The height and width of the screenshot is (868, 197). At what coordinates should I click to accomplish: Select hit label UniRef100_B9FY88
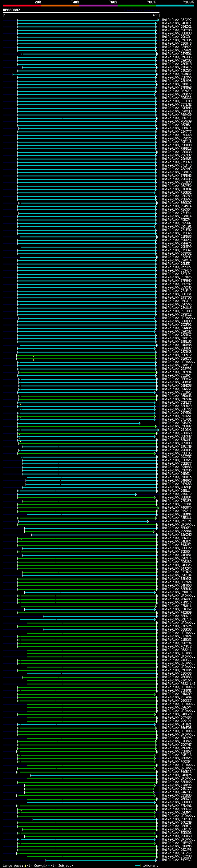[x=176, y=30]
